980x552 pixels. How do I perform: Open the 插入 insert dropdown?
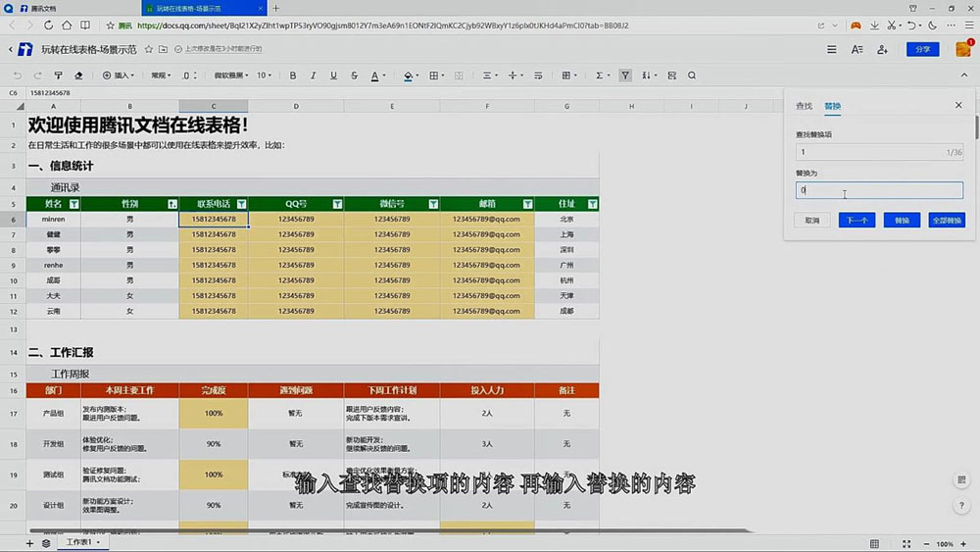coord(119,75)
